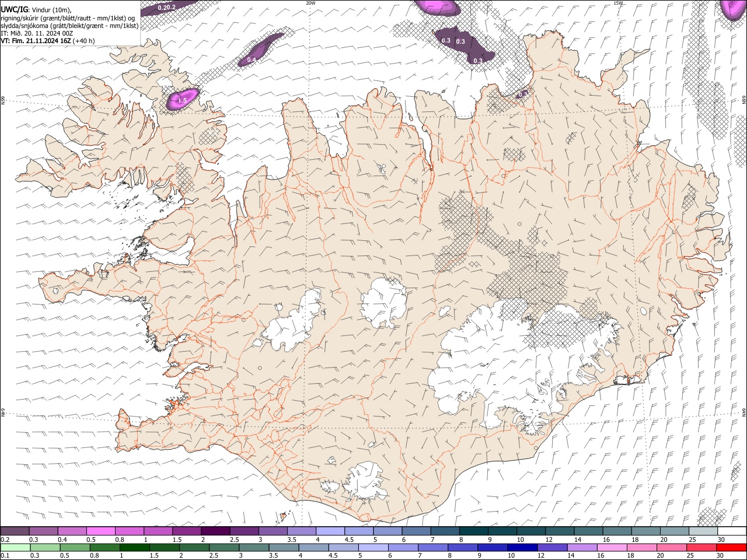Pick the top-row swatch between 1 and 1.5
The height and width of the screenshot is (560, 747).
[x=158, y=531]
